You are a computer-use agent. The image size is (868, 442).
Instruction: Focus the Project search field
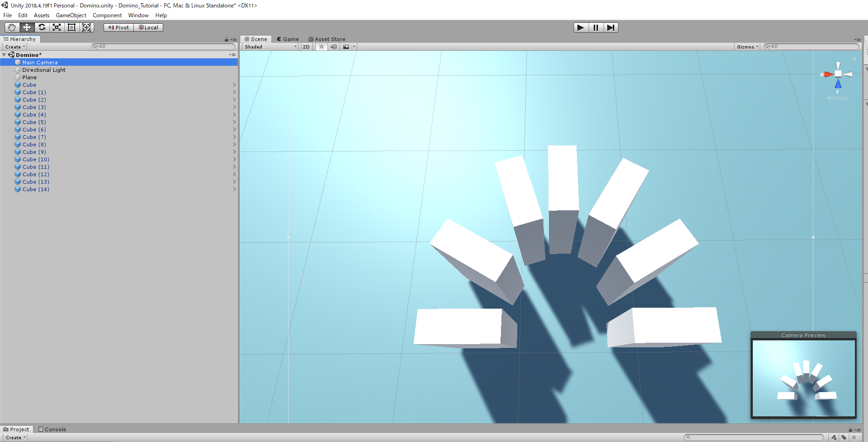tap(754, 437)
